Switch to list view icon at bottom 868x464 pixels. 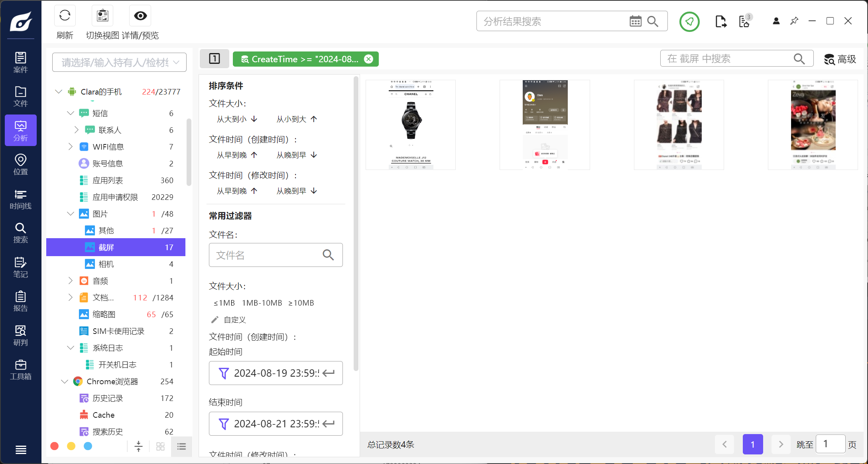181,446
